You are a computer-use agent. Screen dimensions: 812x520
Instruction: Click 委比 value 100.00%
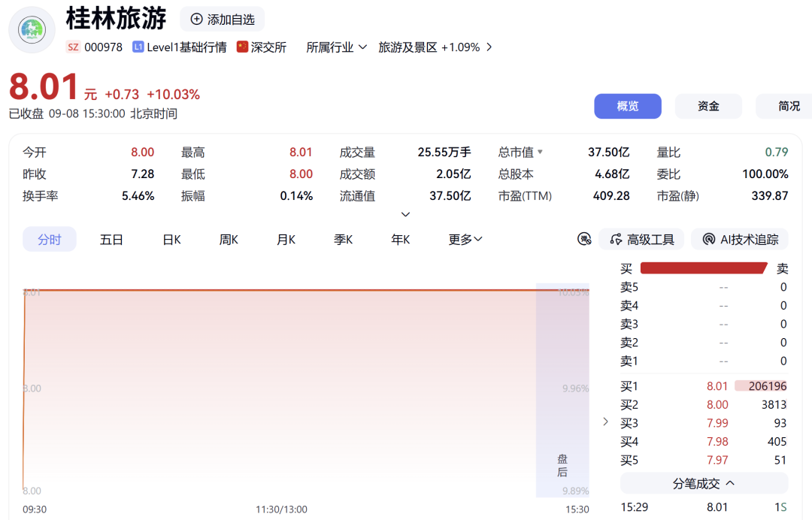(765, 174)
